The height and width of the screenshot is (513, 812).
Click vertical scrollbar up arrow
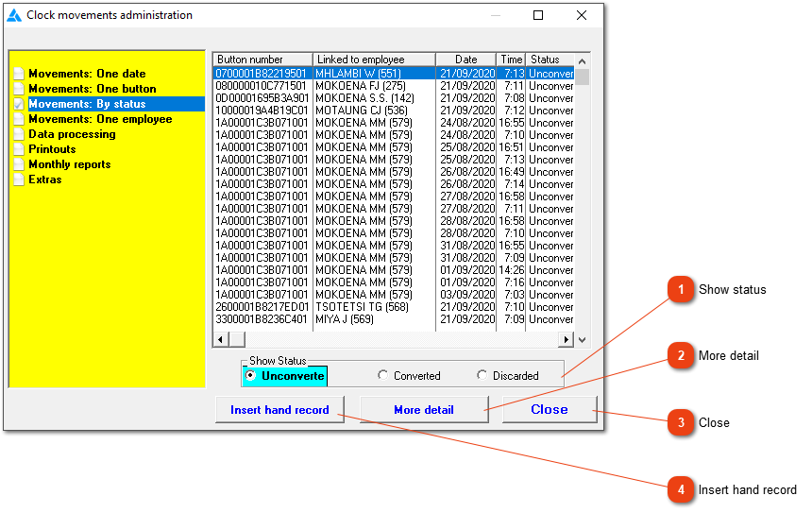[582, 61]
